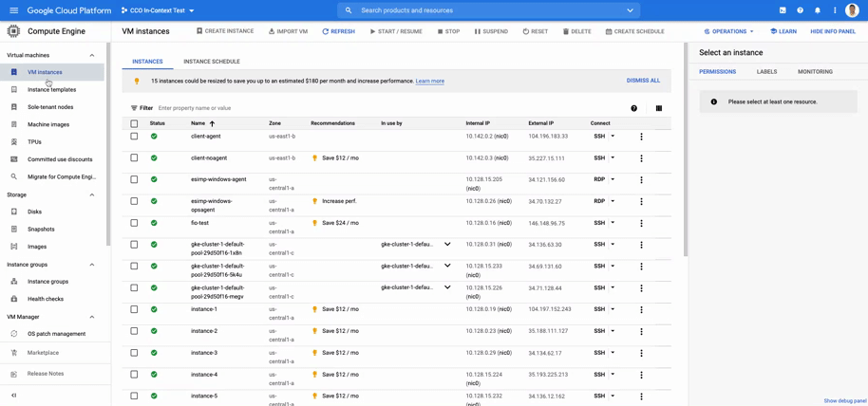
Task: Select the client-agent row checkbox
Action: click(134, 136)
